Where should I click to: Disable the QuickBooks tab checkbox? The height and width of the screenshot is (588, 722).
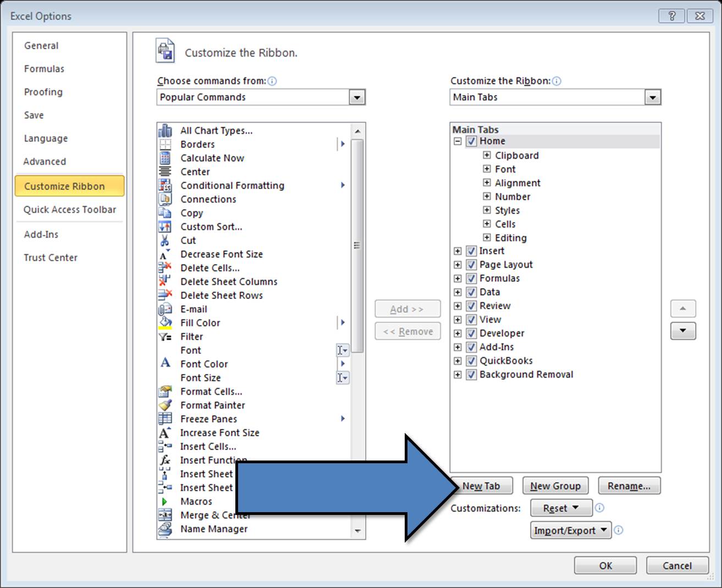(471, 361)
